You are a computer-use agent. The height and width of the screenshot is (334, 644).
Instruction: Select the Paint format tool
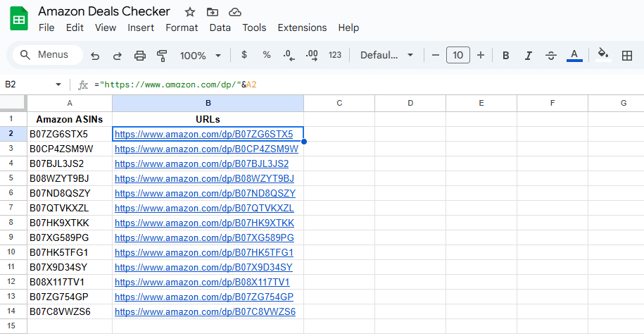163,55
